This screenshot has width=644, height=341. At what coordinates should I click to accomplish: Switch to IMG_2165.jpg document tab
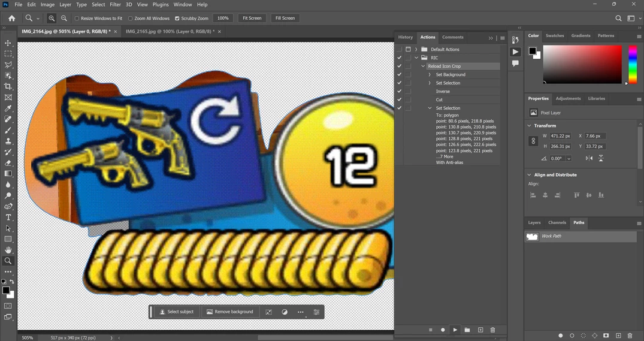coord(170,31)
